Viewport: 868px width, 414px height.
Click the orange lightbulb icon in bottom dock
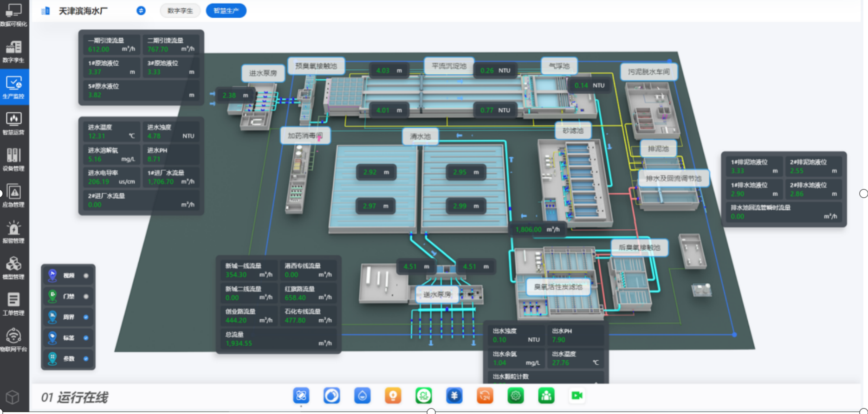click(x=393, y=396)
